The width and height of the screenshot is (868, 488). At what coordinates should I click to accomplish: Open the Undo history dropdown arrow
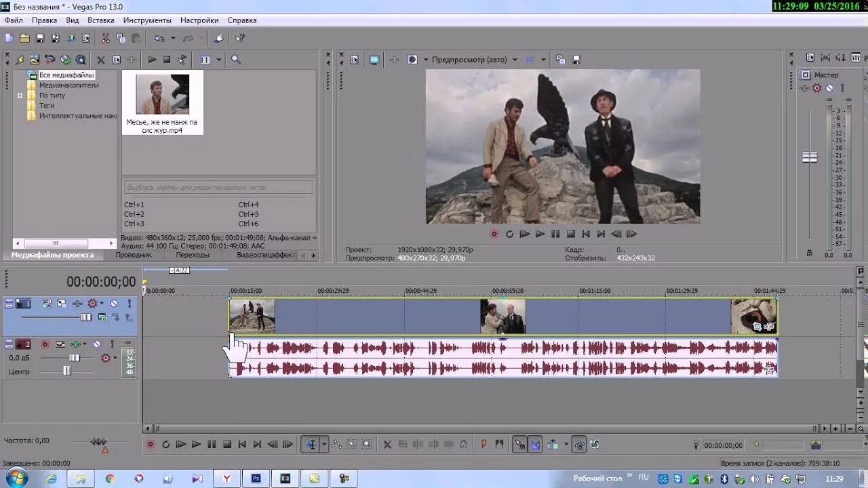pyautogui.click(x=173, y=39)
